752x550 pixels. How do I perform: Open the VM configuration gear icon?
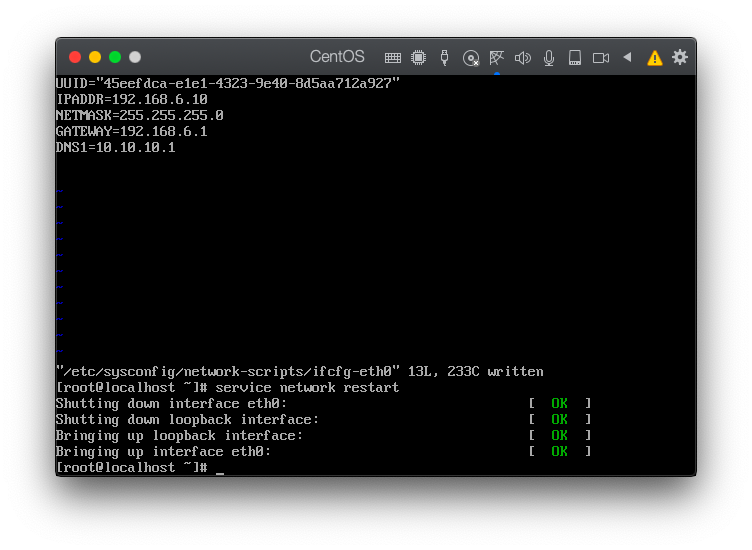[x=680, y=57]
